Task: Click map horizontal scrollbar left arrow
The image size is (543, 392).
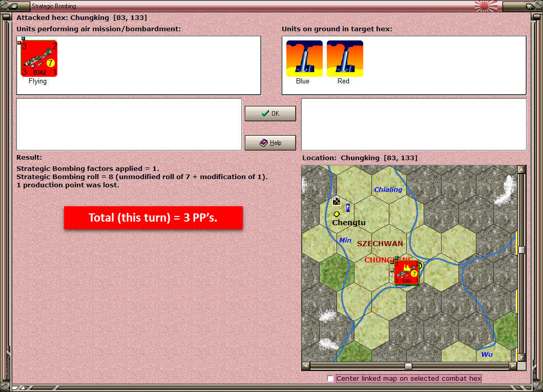Action: (306, 366)
